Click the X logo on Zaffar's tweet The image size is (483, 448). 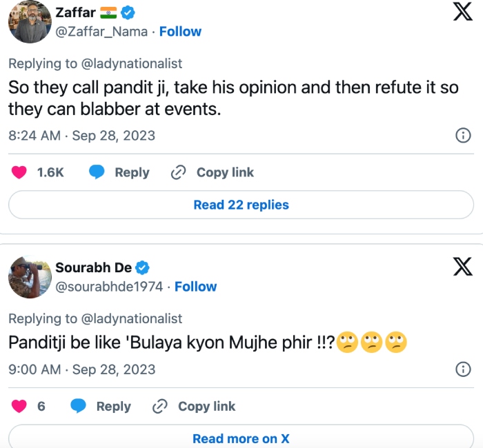click(462, 12)
